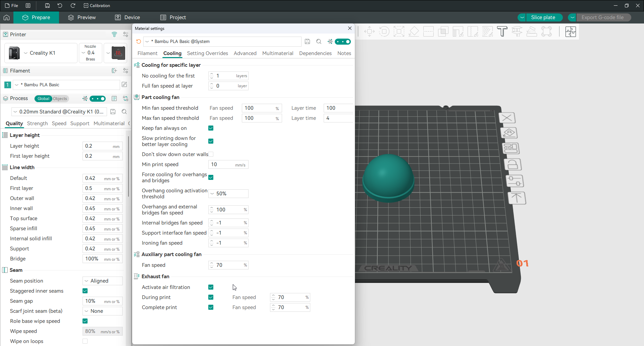
Task: Open Calibration menu
Action: tap(97, 6)
